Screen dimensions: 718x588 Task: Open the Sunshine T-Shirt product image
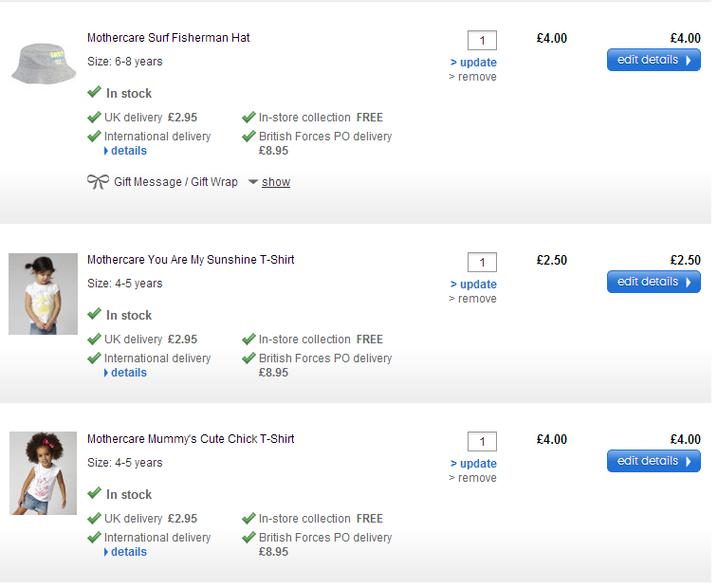[43, 294]
